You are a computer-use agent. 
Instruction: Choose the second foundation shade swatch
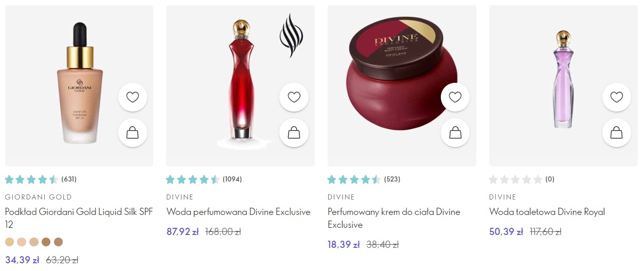tap(22, 242)
